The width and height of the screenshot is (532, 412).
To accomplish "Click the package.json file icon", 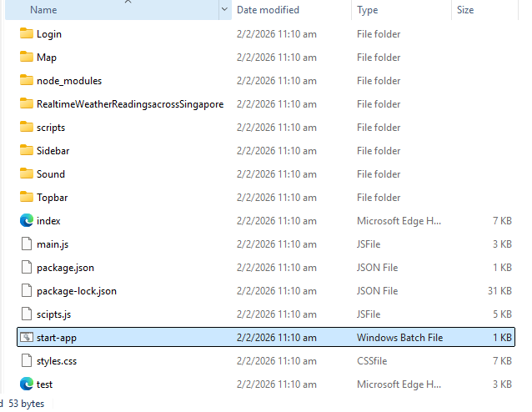I will click(27, 268).
